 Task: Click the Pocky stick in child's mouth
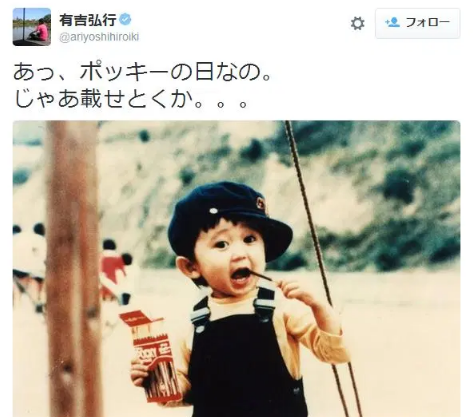coord(262,276)
